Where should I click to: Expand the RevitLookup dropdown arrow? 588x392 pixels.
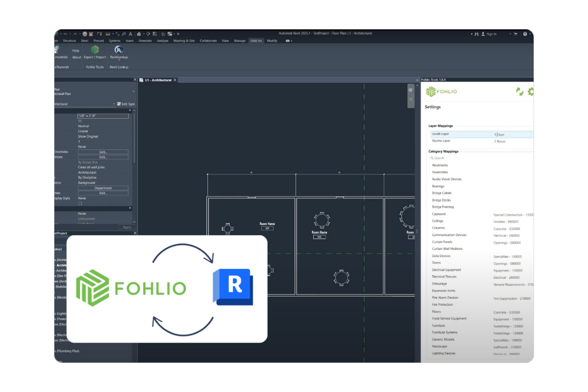pyautogui.click(x=119, y=61)
